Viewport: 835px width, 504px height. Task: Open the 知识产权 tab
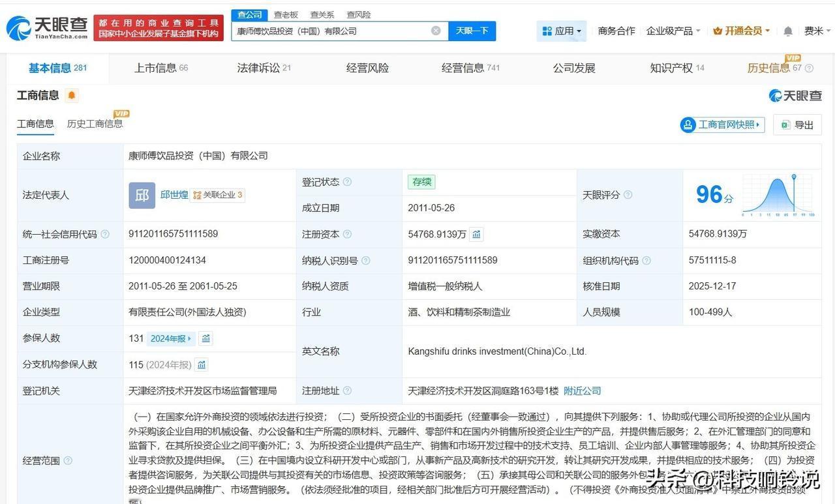click(677, 68)
